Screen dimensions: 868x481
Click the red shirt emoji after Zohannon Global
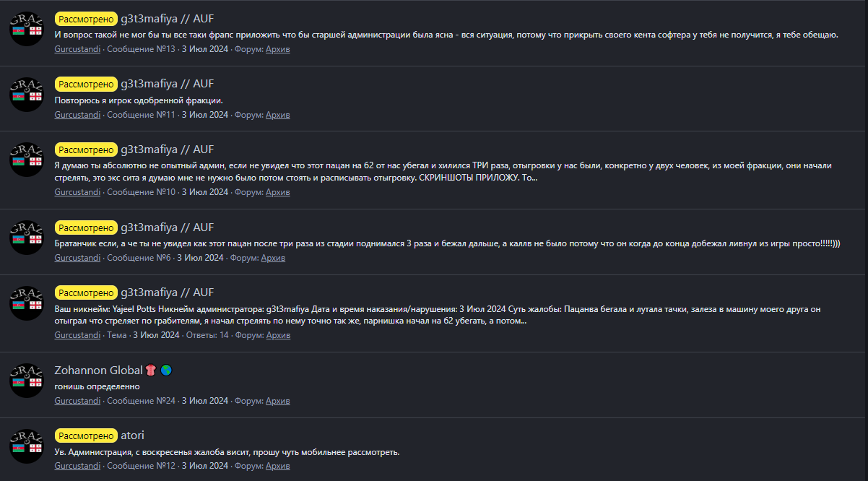(x=151, y=370)
